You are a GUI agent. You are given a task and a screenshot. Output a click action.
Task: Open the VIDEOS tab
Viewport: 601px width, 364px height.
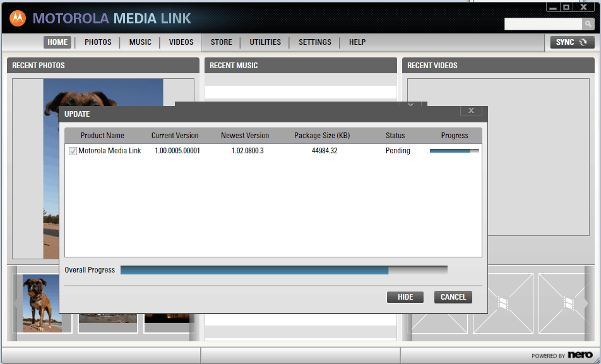(x=181, y=42)
